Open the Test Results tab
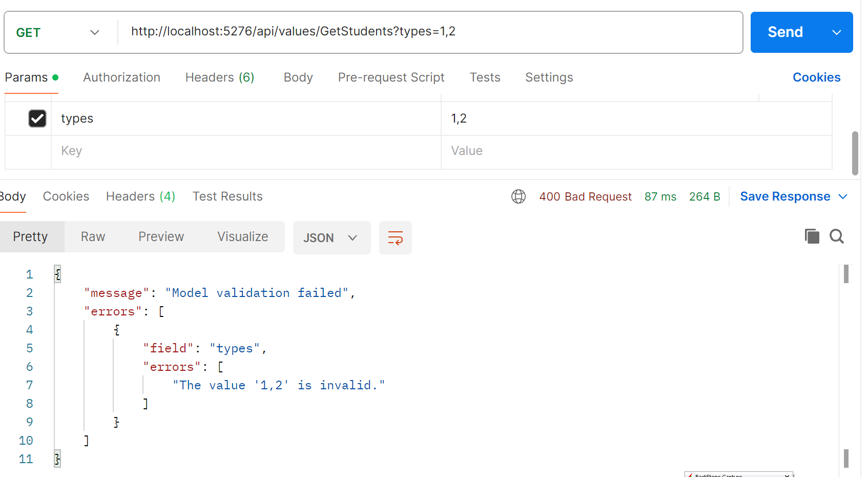 click(228, 196)
